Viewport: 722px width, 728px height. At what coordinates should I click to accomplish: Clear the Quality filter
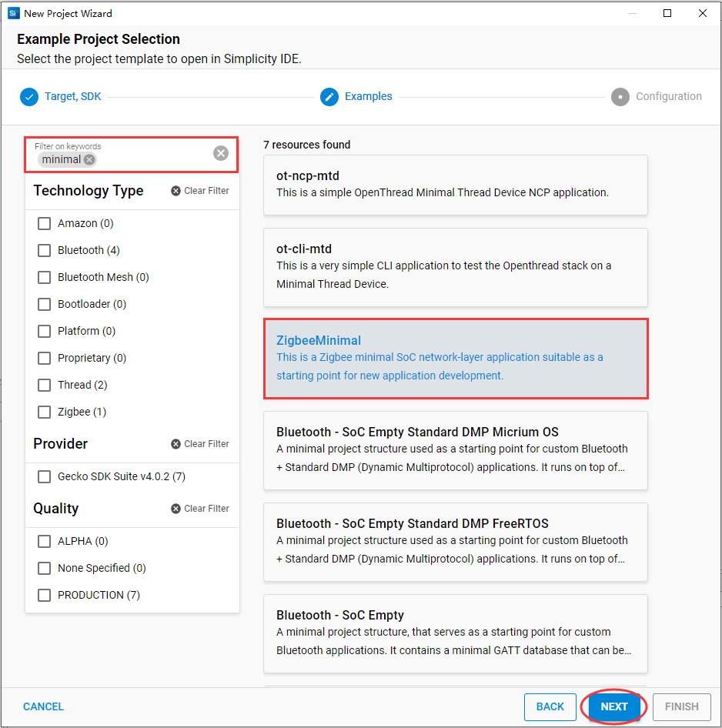(x=200, y=509)
